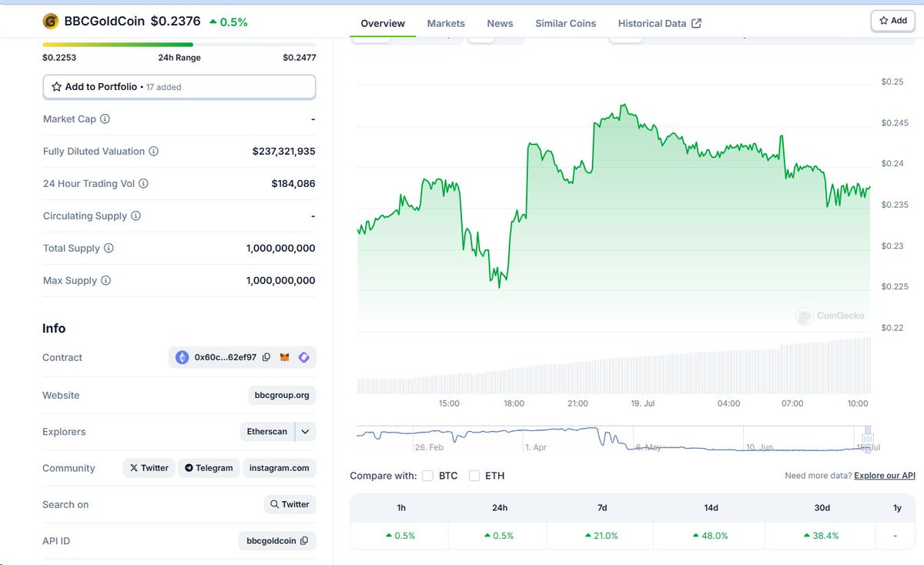Viewport: 924px width, 565px height.
Task: Click the magnifier icon in Search on Twitter
Action: 274,505
